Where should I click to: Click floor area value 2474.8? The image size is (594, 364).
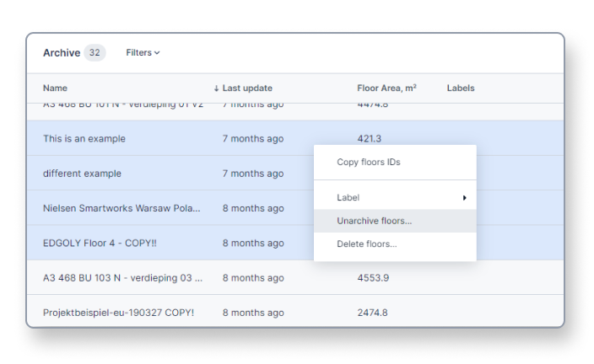coord(372,313)
